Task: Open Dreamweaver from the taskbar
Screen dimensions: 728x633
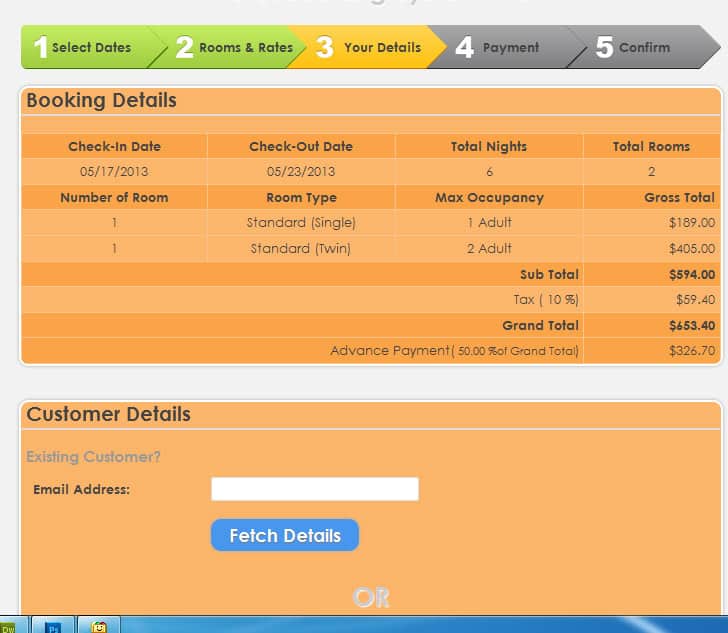Action: 12,626
